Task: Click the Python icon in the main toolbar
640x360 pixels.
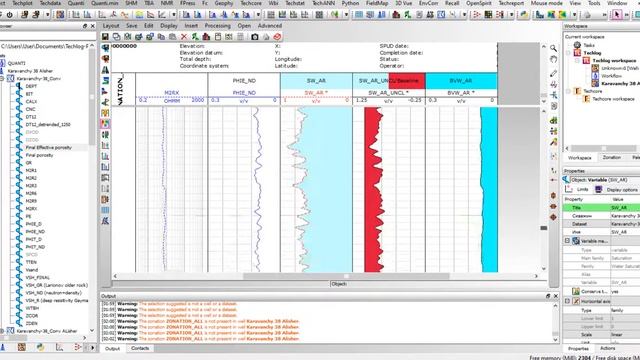Action: pyautogui.click(x=524, y=15)
